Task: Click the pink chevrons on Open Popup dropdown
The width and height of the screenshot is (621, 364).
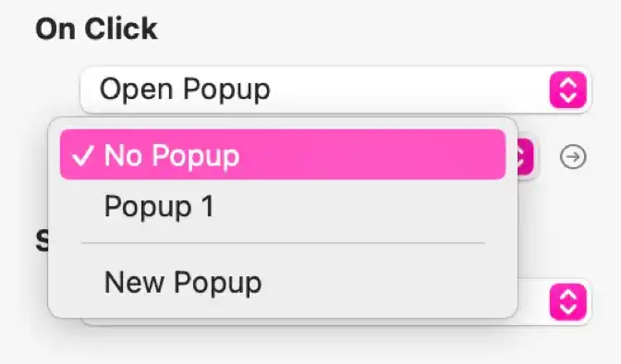Action: click(x=568, y=90)
